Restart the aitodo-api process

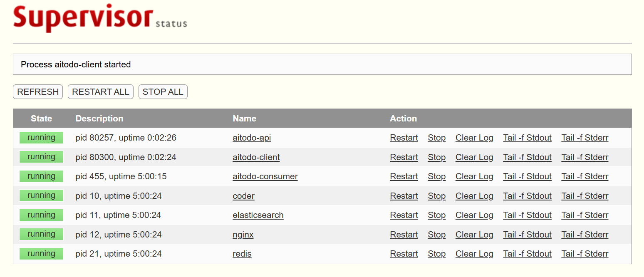(404, 138)
